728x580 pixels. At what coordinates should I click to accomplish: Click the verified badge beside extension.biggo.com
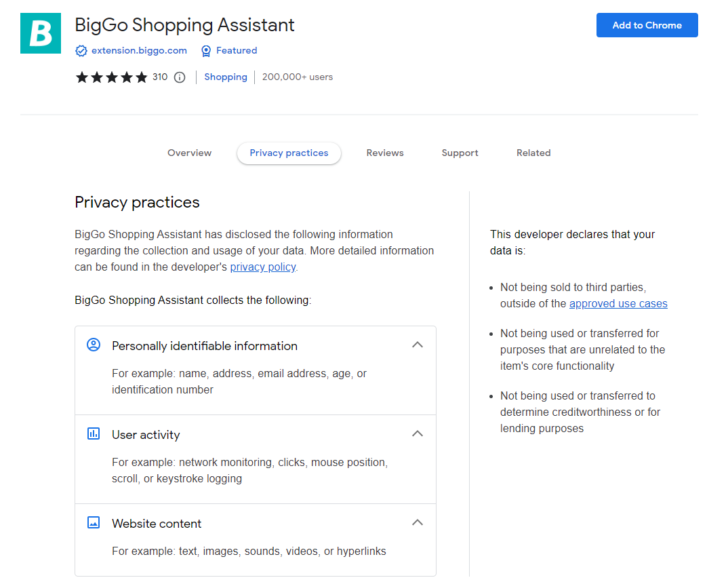tap(81, 51)
